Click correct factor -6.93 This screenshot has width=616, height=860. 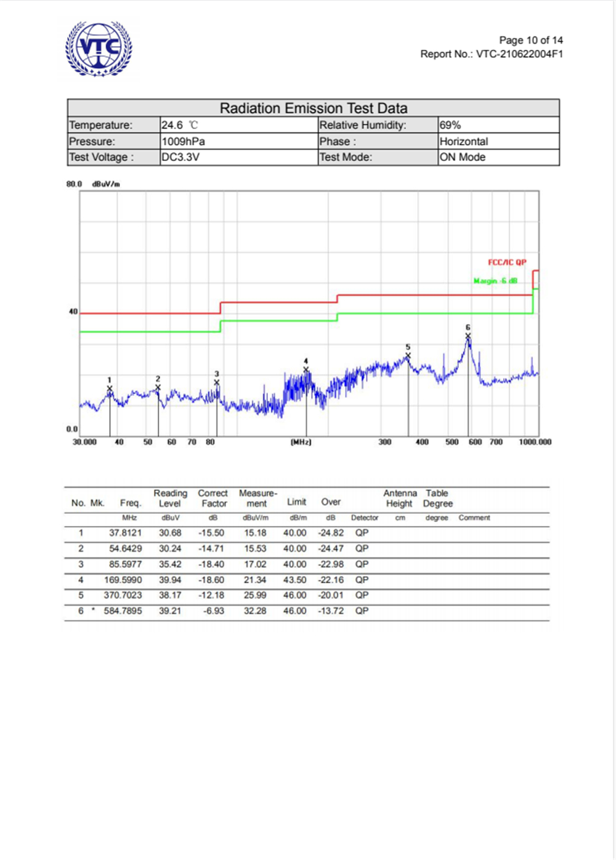(x=214, y=611)
